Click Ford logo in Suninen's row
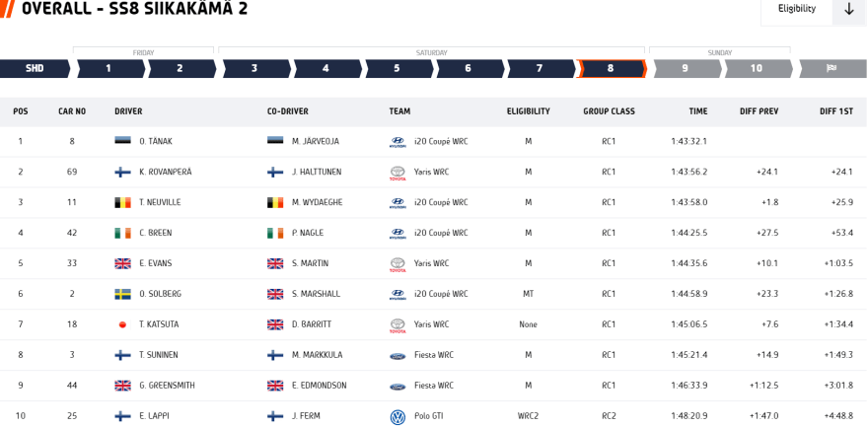The image size is (868, 427). [x=398, y=355]
